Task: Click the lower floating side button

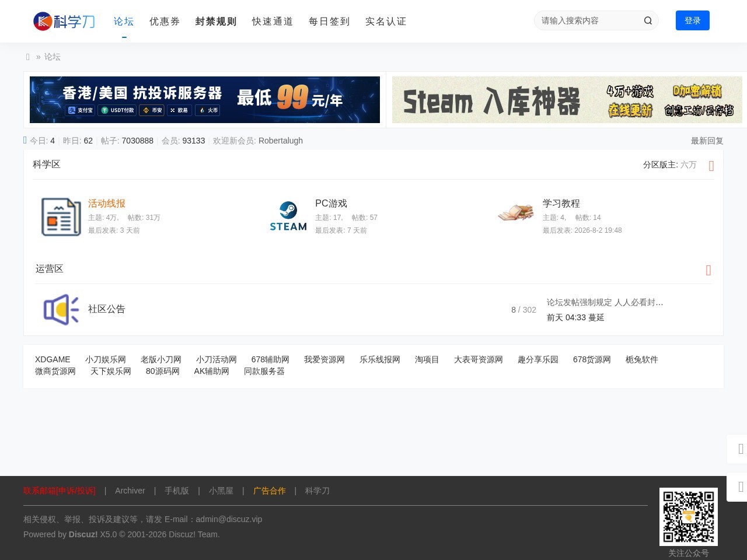Action: point(738,487)
